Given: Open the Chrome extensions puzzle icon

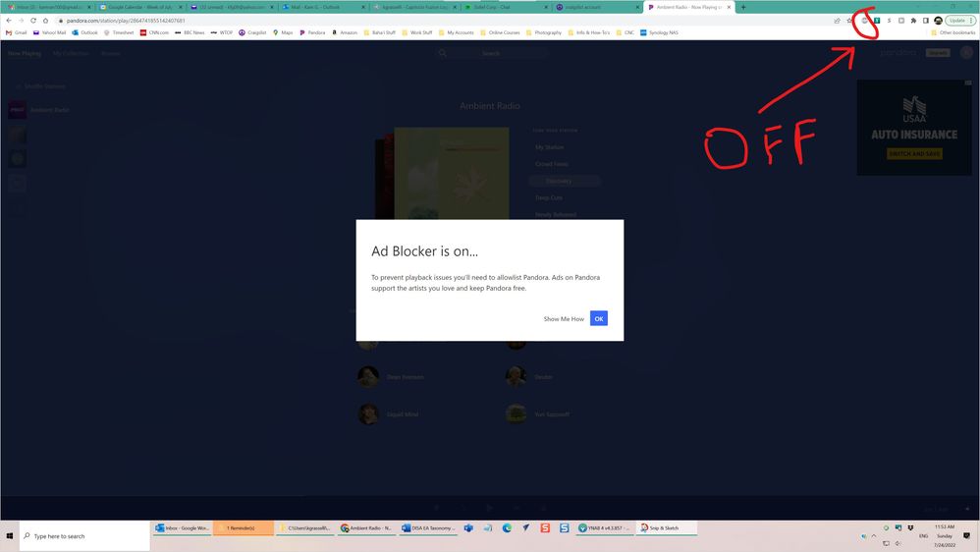Looking at the screenshot, I should [x=913, y=21].
